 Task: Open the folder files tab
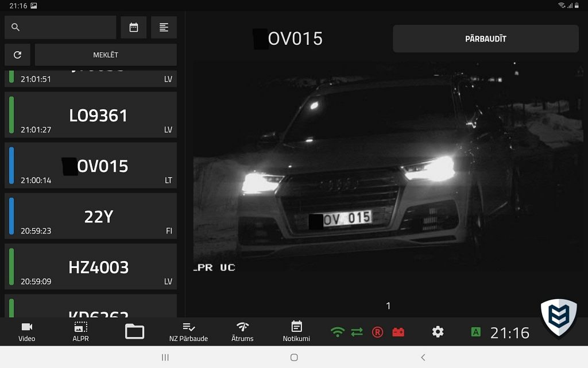tap(134, 332)
